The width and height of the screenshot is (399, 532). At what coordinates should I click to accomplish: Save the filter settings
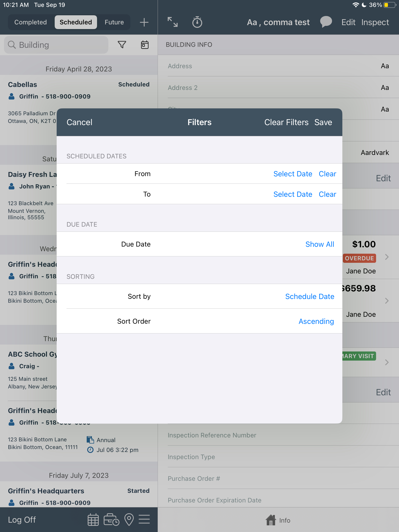point(323,122)
